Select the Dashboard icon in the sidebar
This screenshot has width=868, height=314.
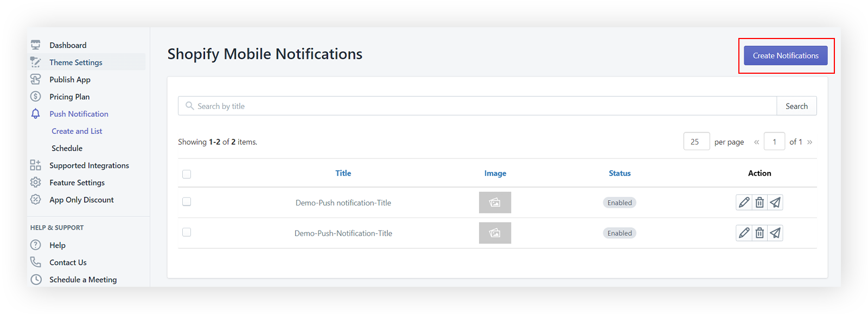click(35, 44)
